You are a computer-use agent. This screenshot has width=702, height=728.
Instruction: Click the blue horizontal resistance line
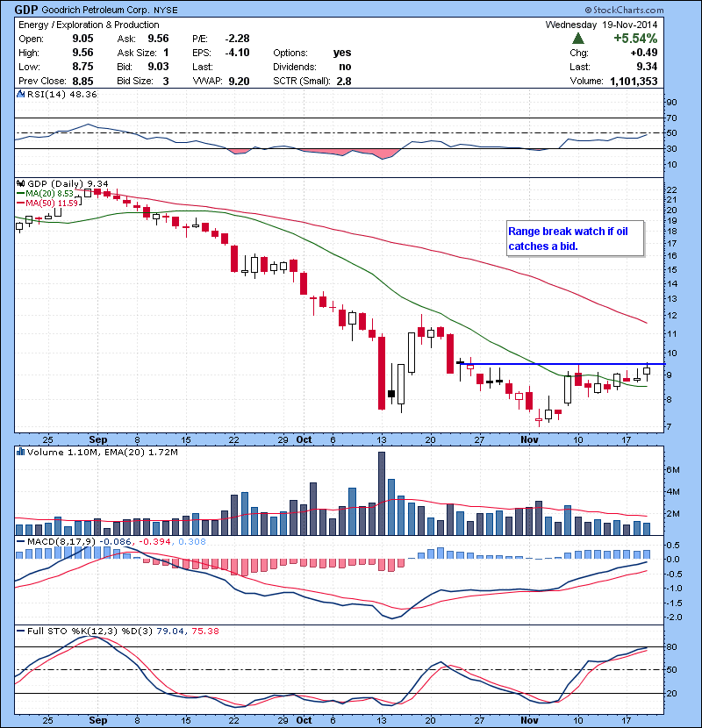click(562, 364)
